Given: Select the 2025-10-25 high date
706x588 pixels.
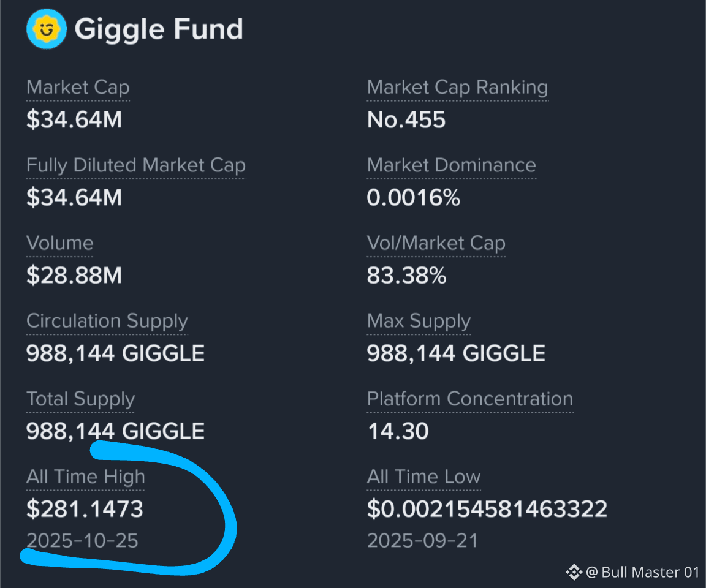Looking at the screenshot, I should coord(82,541).
